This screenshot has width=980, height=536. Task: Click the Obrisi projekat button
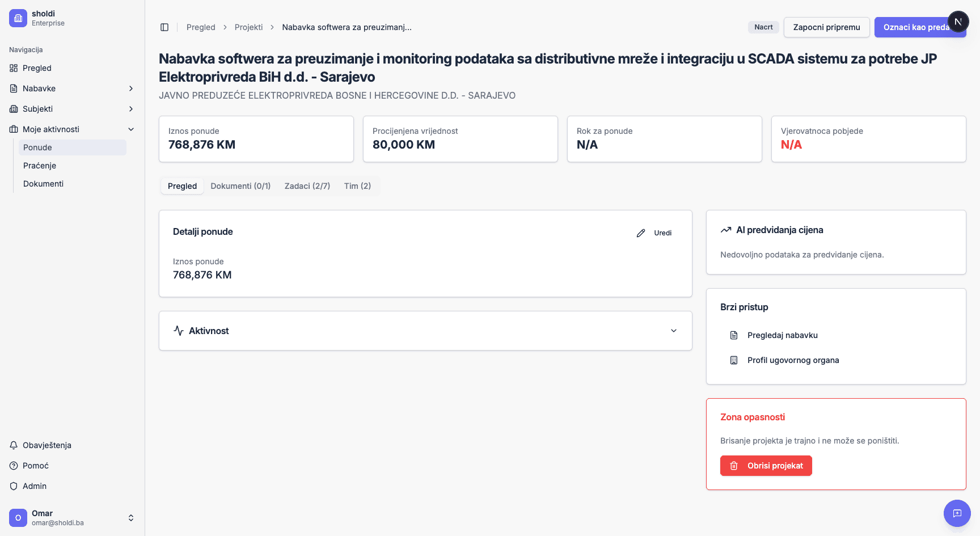(766, 466)
